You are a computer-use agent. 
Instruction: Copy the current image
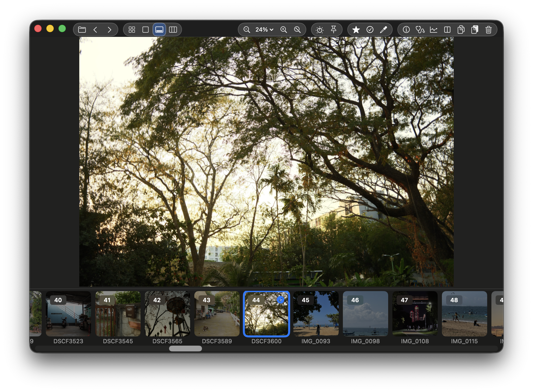tap(461, 30)
